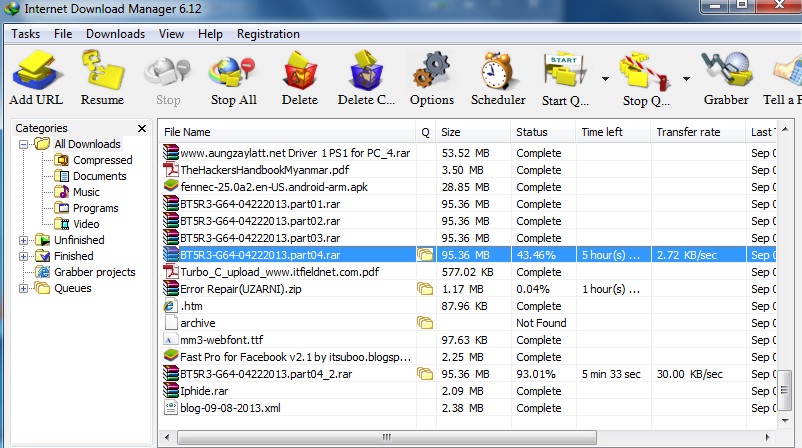This screenshot has height=448, width=802.
Task: Select the .htm file row
Action: 468,306
